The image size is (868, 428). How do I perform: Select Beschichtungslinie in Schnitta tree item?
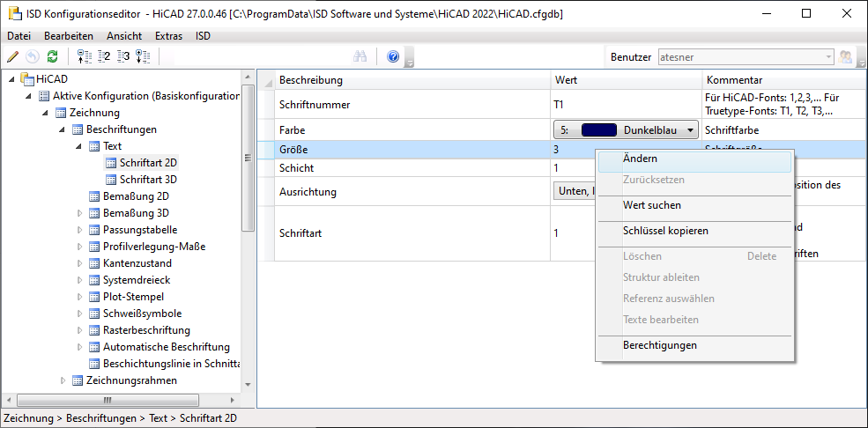pyautogui.click(x=172, y=364)
